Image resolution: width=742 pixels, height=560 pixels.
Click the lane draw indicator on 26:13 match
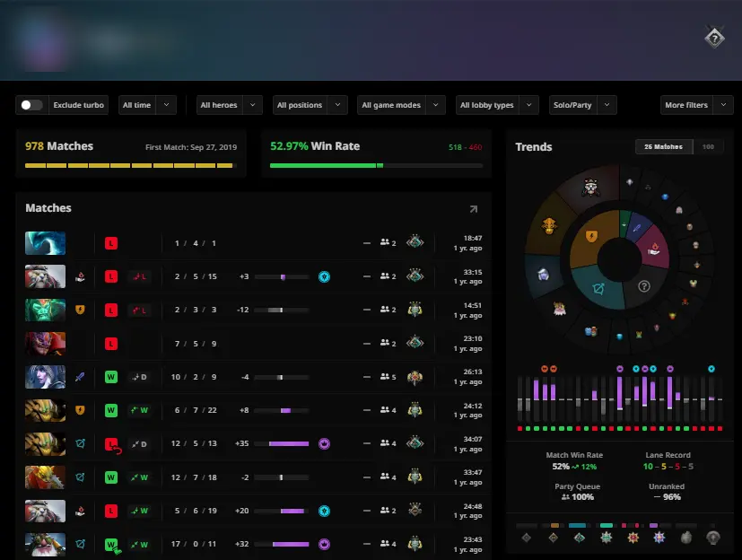pos(139,377)
